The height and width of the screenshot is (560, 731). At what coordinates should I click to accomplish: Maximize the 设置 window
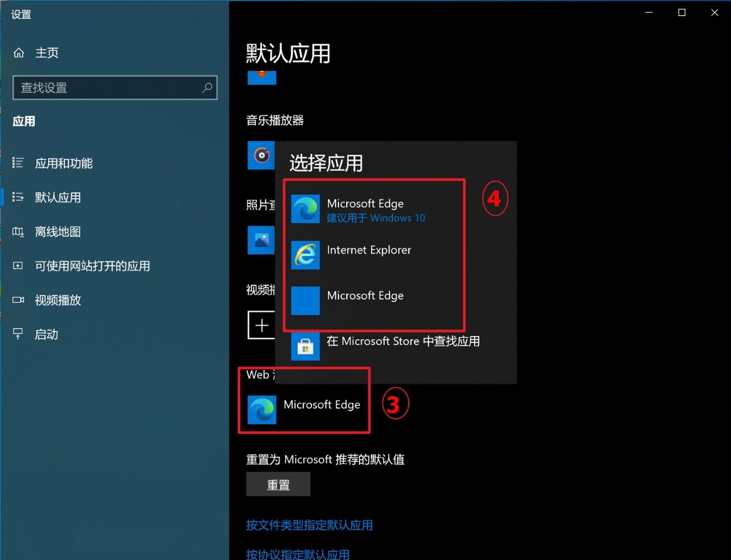pos(682,13)
